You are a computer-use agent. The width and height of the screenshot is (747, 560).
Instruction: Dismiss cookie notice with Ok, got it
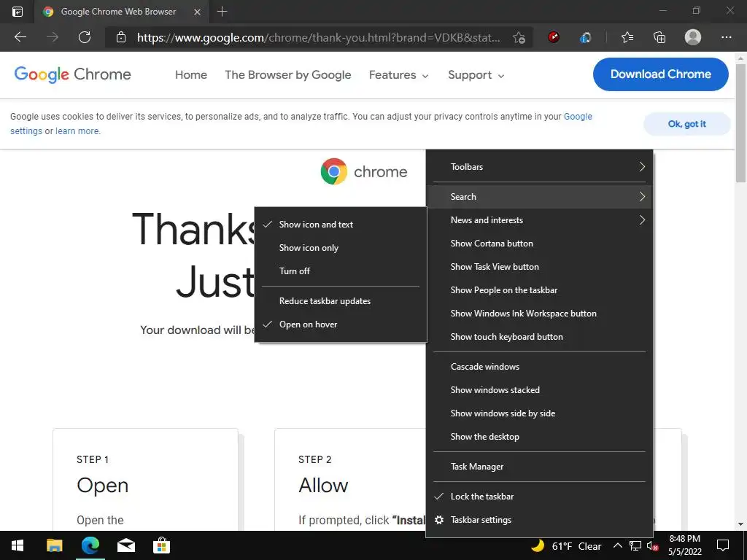[x=686, y=124]
